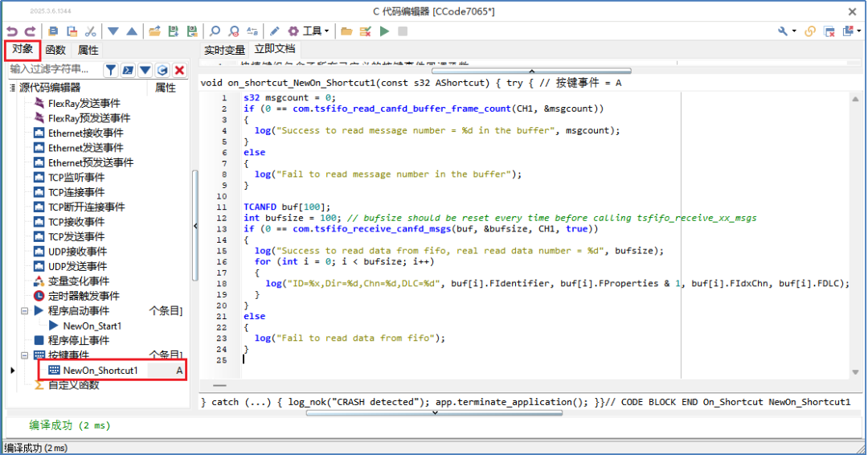Viewport: 868px width, 455px height.
Task: Click the blue pencil edit icon
Action: click(x=275, y=31)
